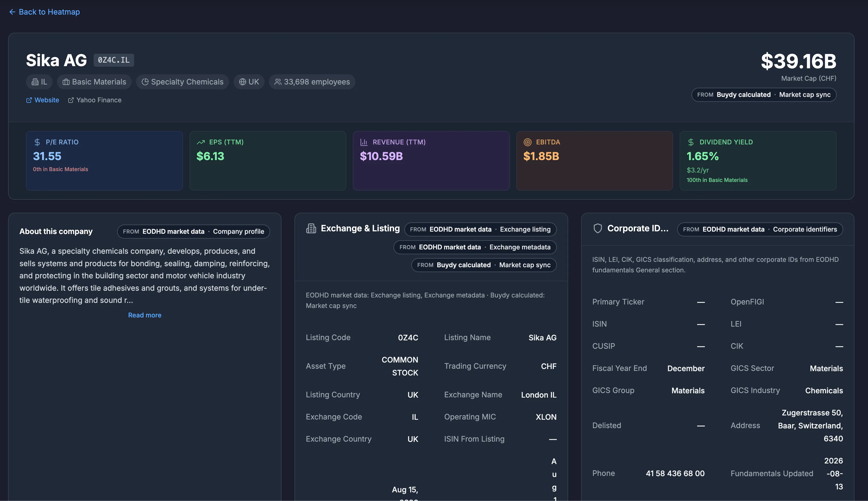Image resolution: width=868 pixels, height=501 pixels.
Task: Click the Exchange metadata source badge
Action: (475, 248)
